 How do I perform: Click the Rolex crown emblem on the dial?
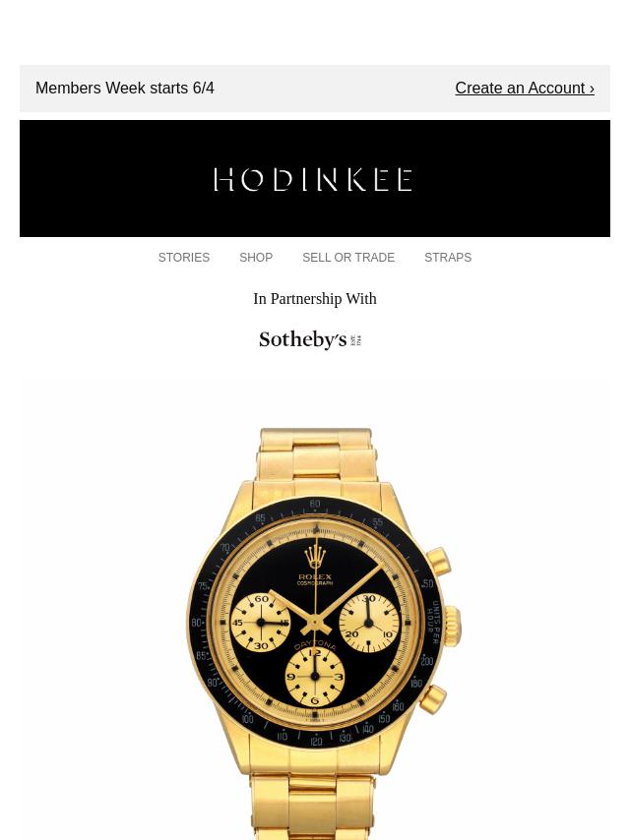(x=315, y=556)
